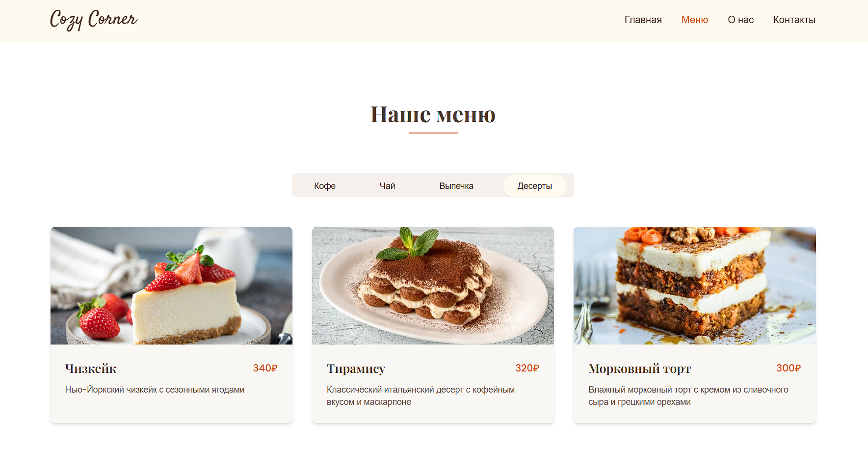This screenshot has height=451, width=868.
Task: Click the Наше меню page heading
Action: (x=433, y=114)
